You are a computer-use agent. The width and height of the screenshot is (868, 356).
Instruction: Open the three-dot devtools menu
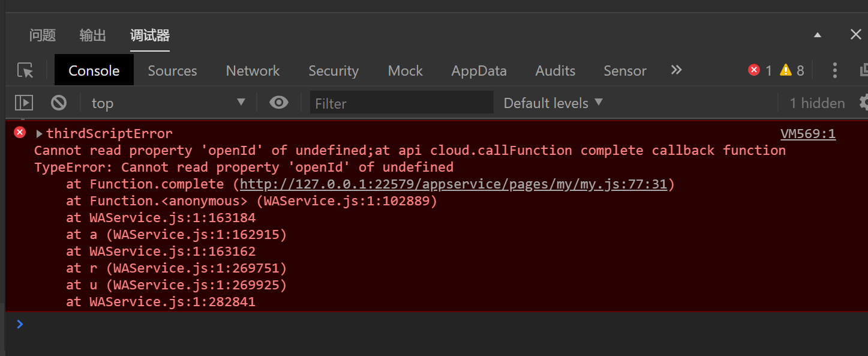834,70
